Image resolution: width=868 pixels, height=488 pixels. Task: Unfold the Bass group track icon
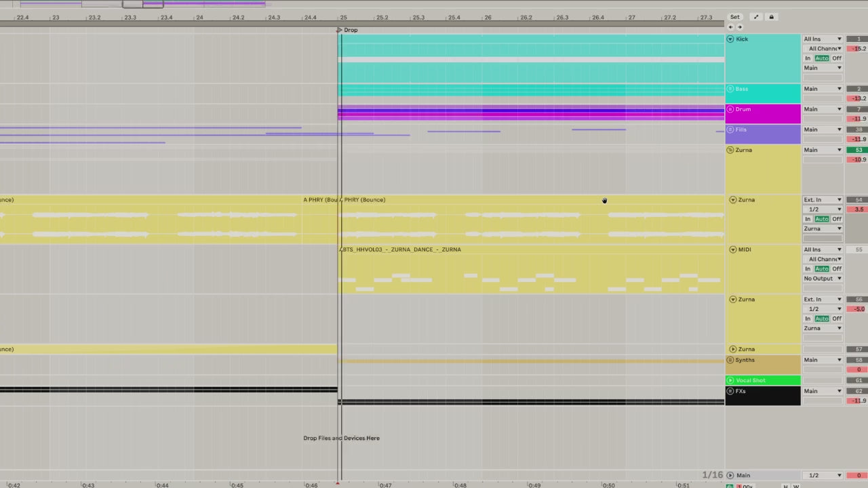730,89
